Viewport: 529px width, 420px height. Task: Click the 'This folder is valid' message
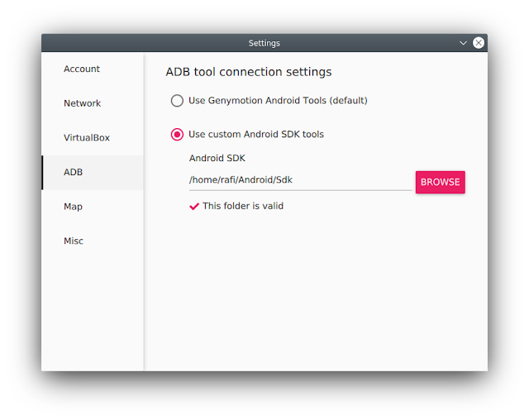[243, 206]
